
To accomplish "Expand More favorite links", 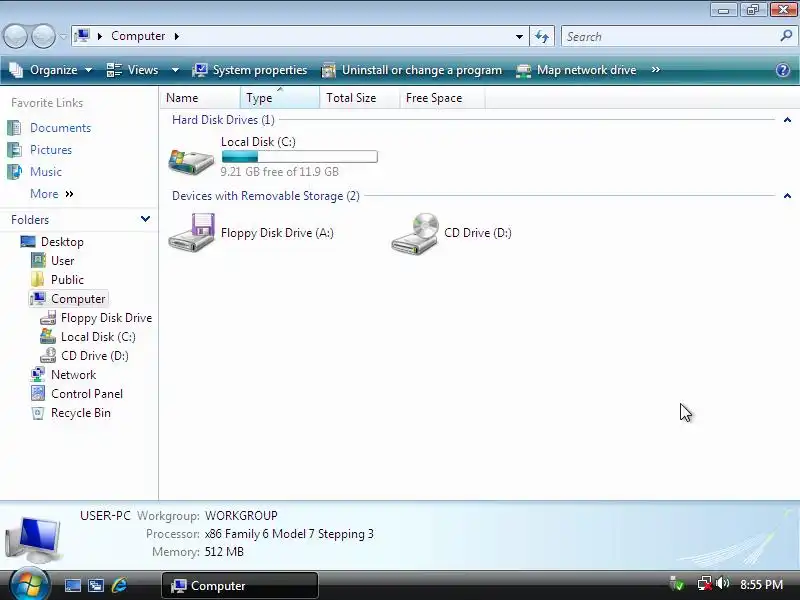I will [x=52, y=194].
